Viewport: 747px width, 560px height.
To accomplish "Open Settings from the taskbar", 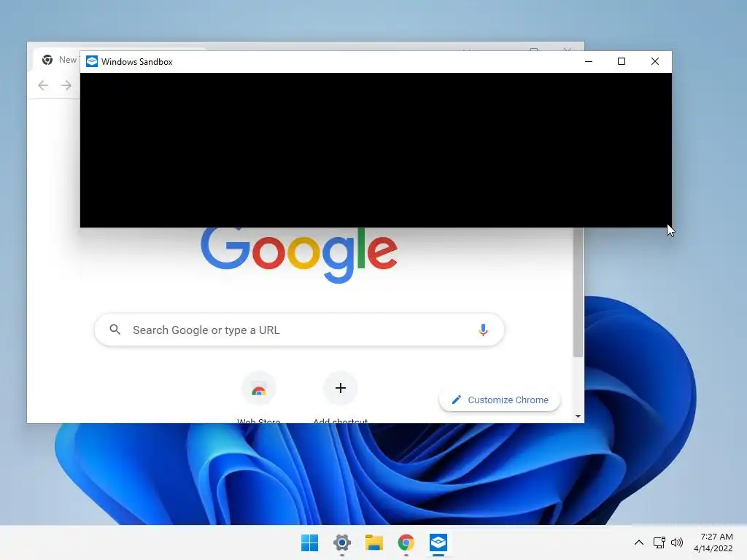I will [x=342, y=542].
